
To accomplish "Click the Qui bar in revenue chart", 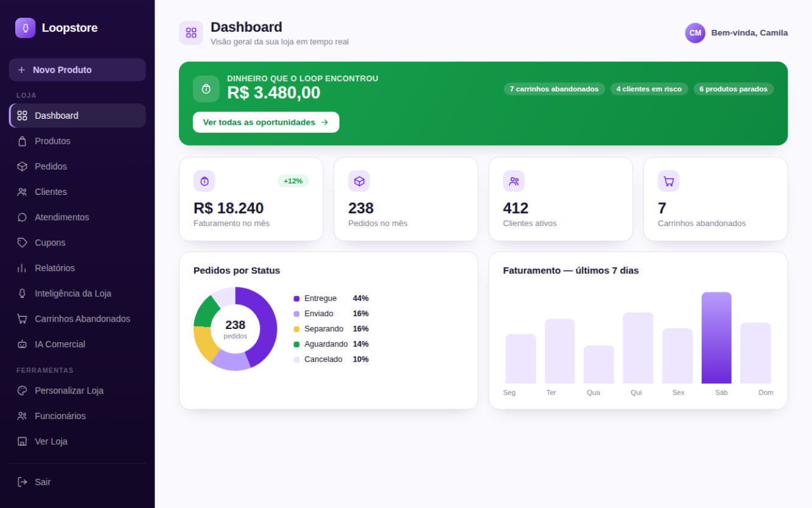I will coord(638,348).
